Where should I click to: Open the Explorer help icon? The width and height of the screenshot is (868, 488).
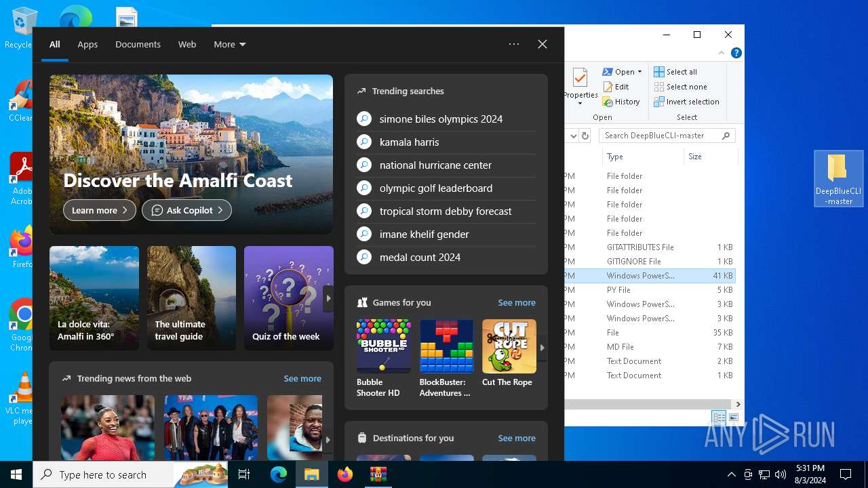point(736,53)
